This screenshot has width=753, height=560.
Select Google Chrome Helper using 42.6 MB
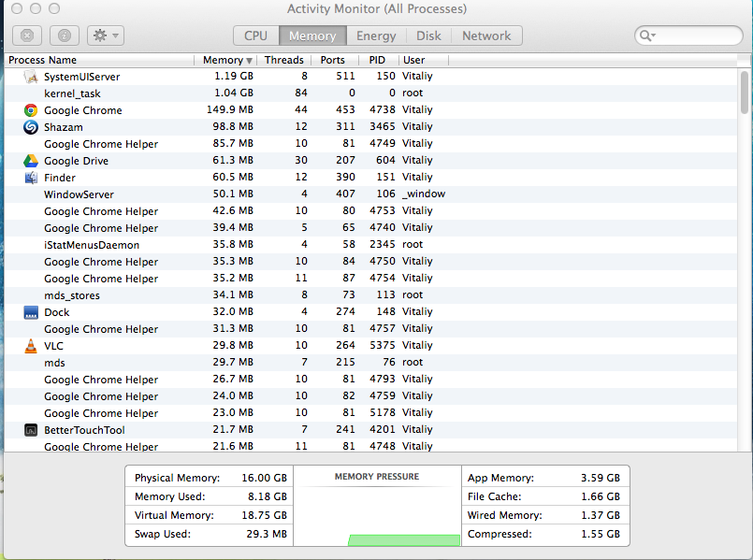(x=370, y=211)
